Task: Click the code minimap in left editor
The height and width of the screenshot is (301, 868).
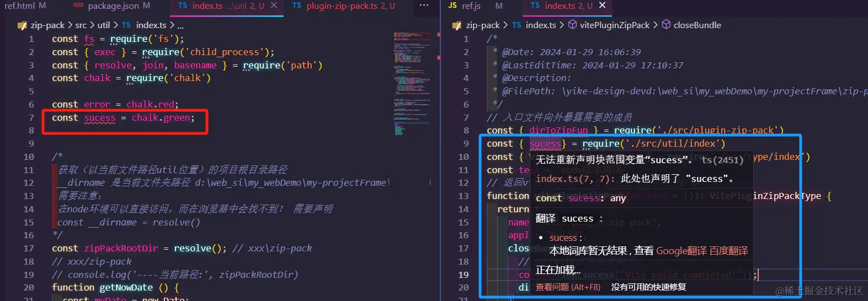Action: (412, 83)
